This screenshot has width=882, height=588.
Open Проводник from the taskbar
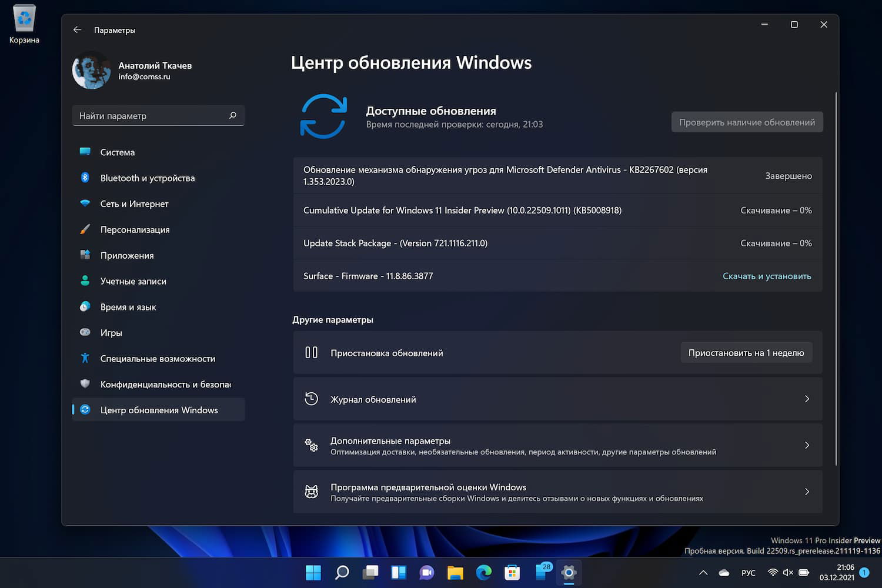click(x=456, y=572)
